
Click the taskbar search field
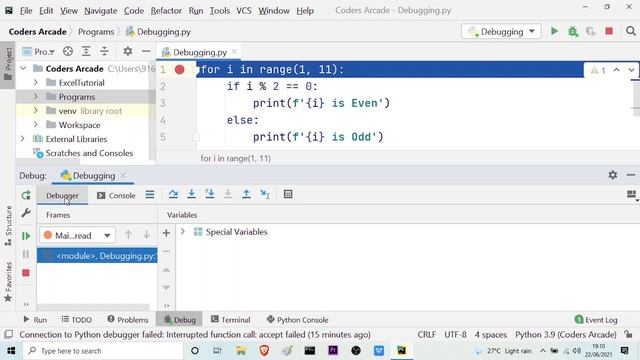[x=103, y=351]
